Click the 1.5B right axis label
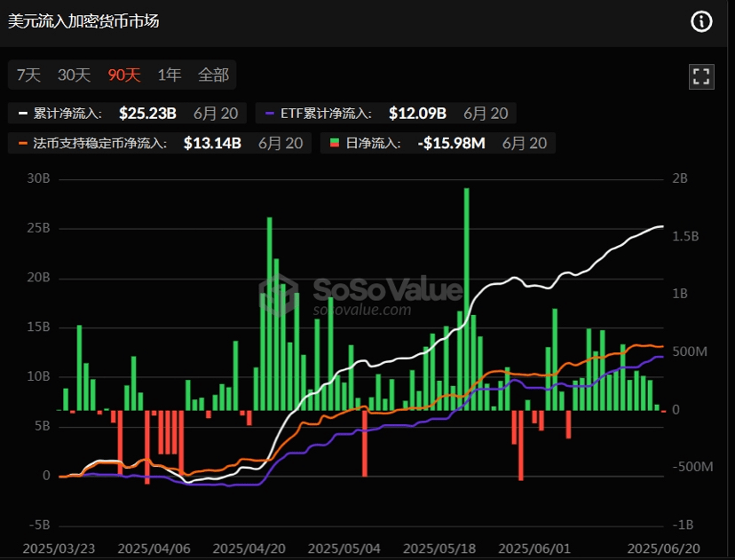 tap(685, 236)
